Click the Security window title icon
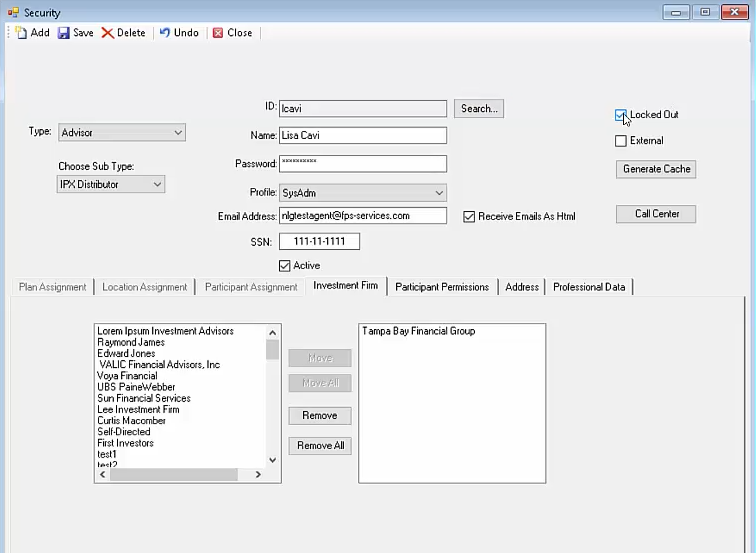Viewport: 756px width, 553px height. pos(13,13)
